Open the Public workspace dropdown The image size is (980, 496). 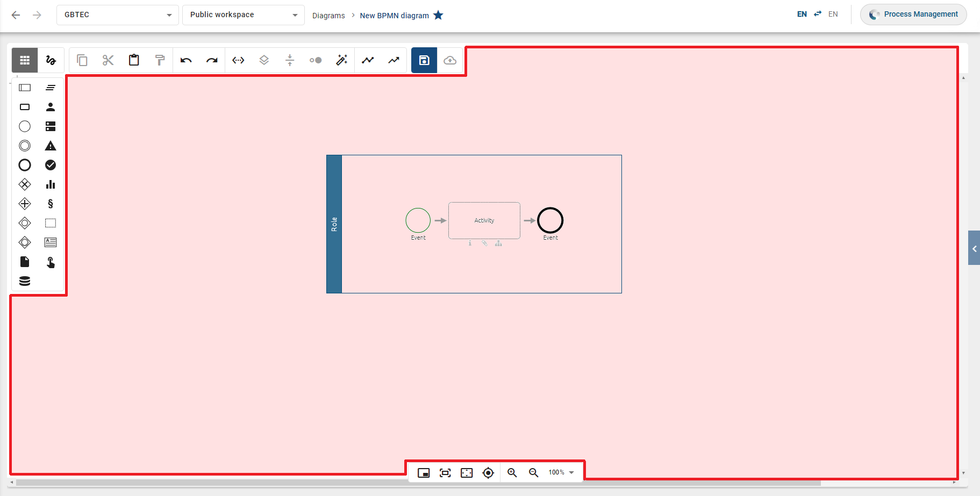(243, 15)
